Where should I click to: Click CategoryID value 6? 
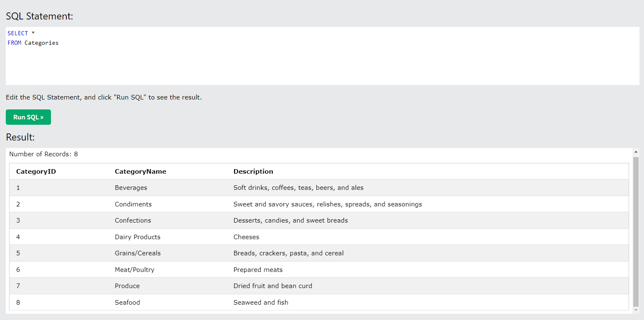pyautogui.click(x=18, y=270)
